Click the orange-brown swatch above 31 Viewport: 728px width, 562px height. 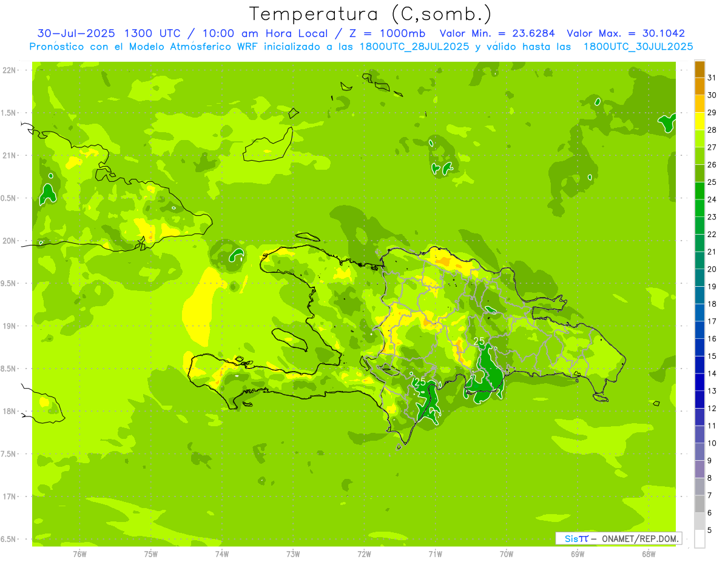700,69
